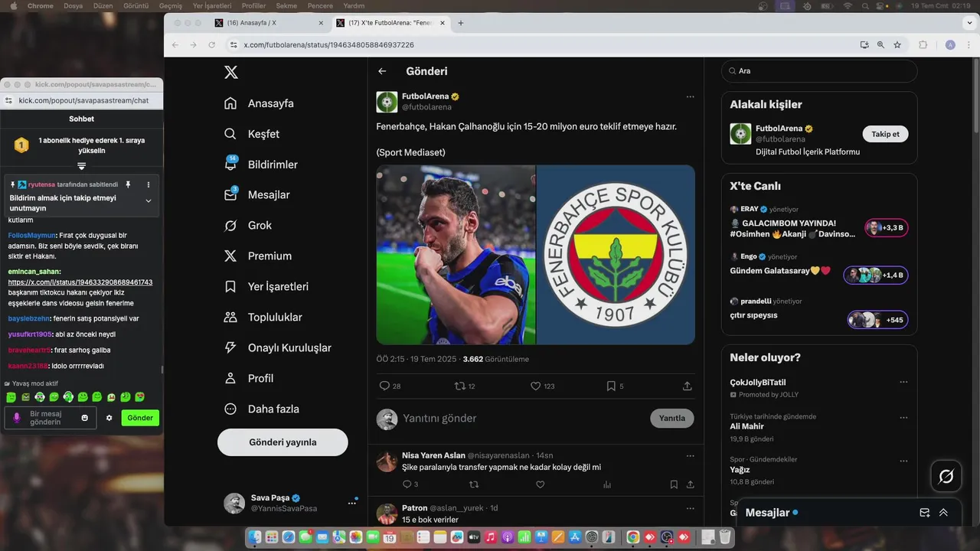Open Onaylı Kuruluşlar lightning icon

point(230,347)
